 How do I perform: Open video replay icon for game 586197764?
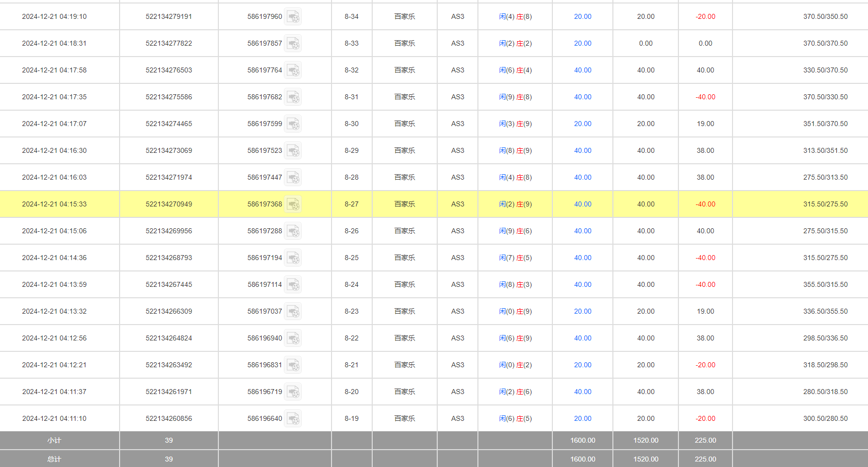tap(293, 70)
